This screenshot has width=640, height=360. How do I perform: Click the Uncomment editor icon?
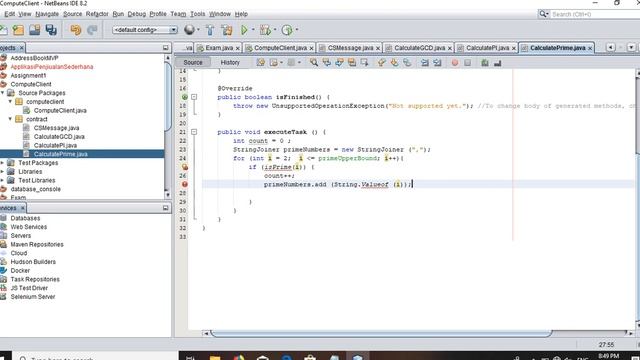(x=498, y=63)
